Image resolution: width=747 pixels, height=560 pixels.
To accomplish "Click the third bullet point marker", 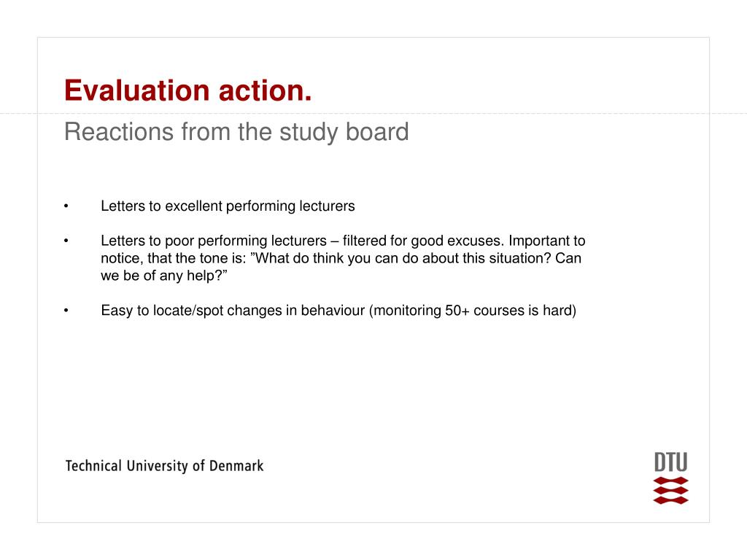I will pyautogui.click(x=66, y=311).
